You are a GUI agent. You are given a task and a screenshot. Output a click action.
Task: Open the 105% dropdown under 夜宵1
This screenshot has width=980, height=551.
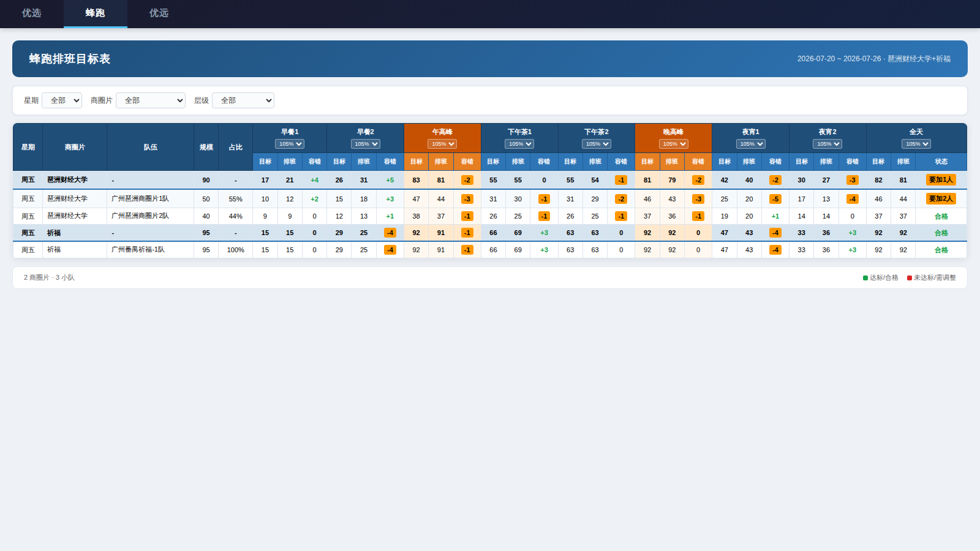point(751,144)
